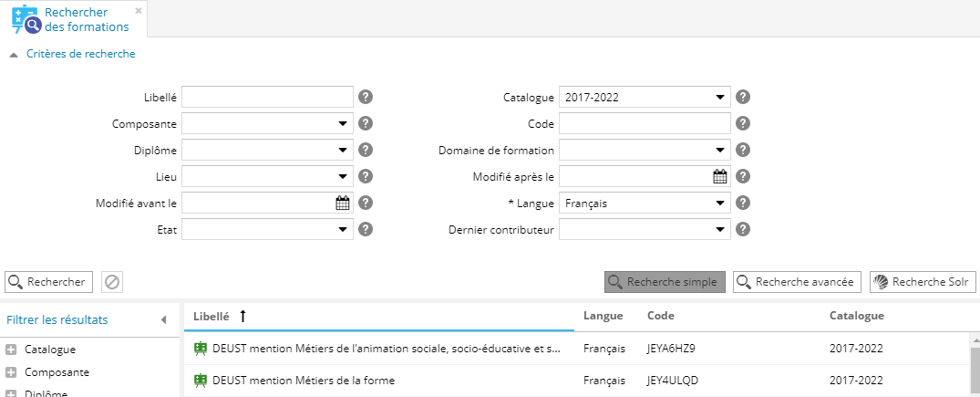Click the results list vertical scrollbar
Viewport: 980px width, 397px height.
point(974,365)
